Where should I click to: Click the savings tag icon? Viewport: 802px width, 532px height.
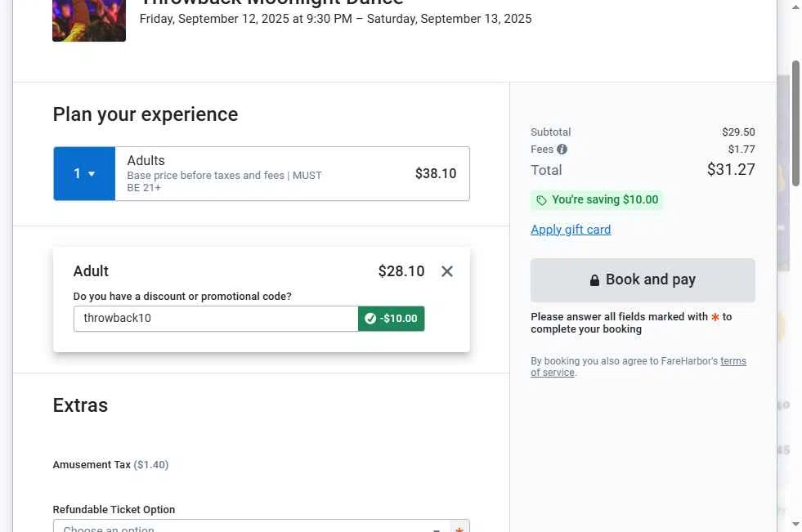(x=541, y=200)
